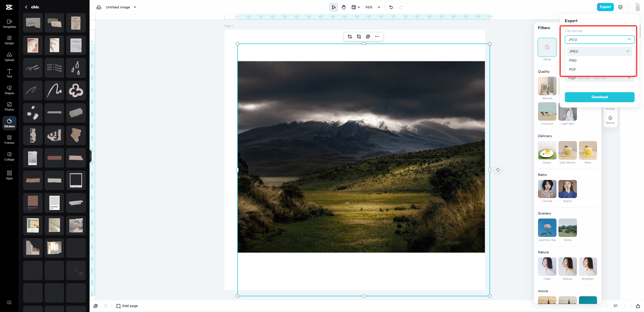Crop the selected mountain image
The image size is (644, 312).
(350, 37)
